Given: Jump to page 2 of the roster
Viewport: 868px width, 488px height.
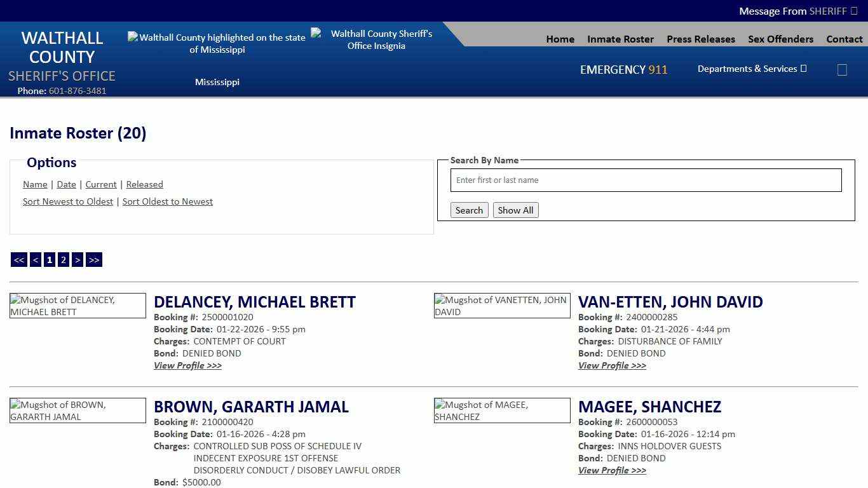Looking at the screenshot, I should tap(64, 259).
